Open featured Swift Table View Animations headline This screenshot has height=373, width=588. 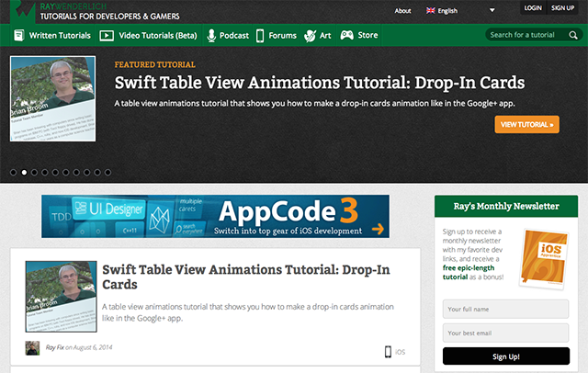tap(320, 83)
